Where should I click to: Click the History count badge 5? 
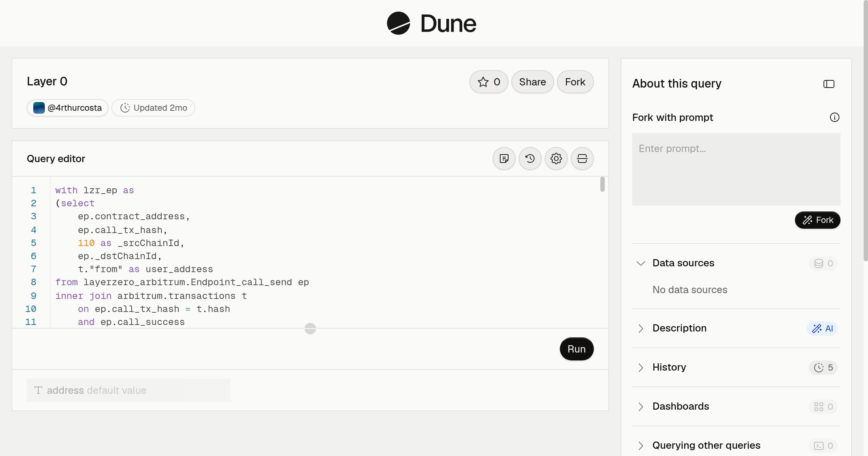tap(823, 368)
